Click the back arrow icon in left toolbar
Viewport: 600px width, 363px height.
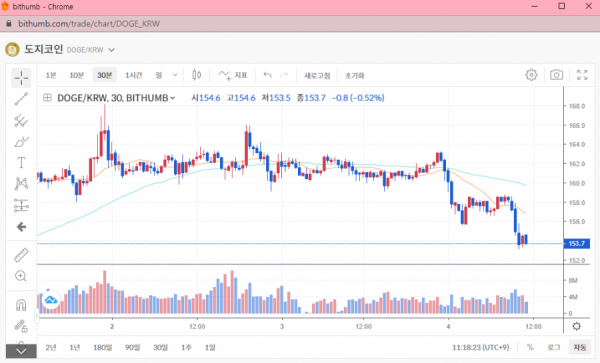coord(21,227)
